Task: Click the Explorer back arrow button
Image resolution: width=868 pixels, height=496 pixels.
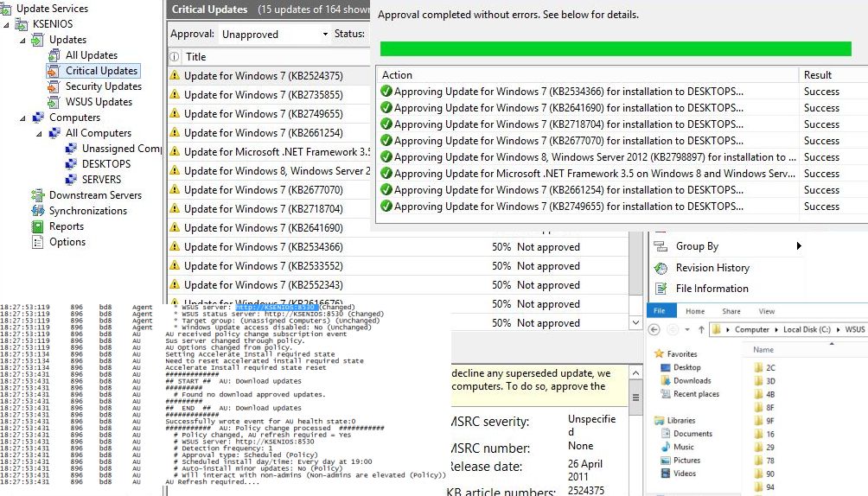Action: [654, 329]
